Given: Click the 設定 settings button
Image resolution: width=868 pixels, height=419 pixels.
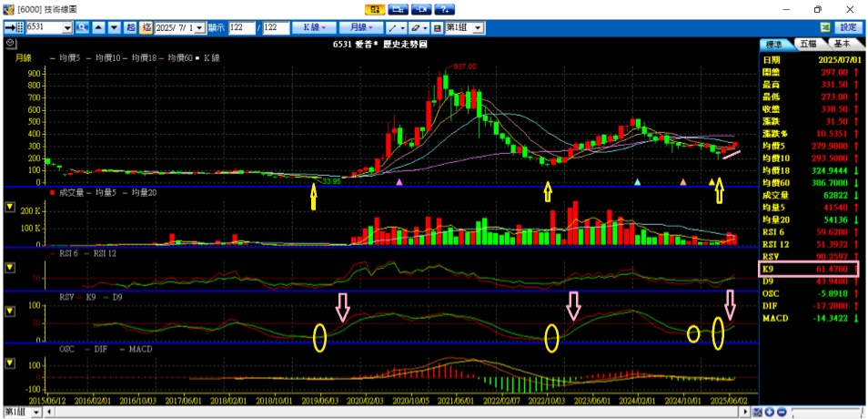Looking at the screenshot, I should tap(848, 28).
